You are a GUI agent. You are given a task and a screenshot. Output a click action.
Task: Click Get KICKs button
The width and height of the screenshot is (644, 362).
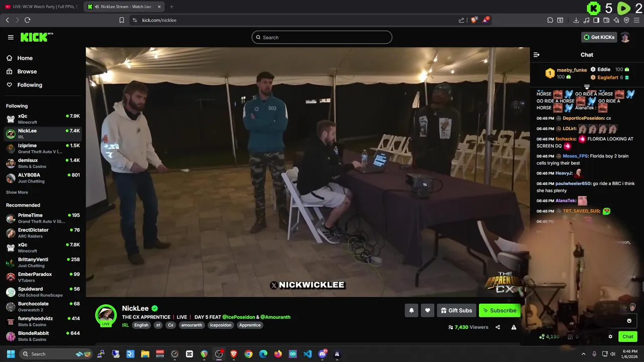[x=599, y=37]
